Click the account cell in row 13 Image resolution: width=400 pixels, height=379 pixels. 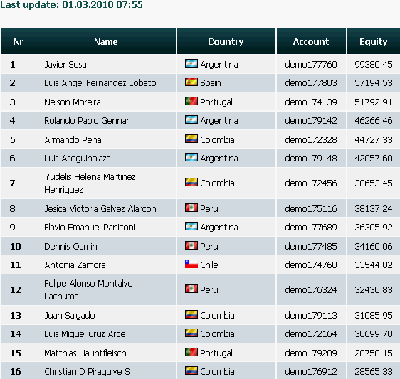point(311,315)
